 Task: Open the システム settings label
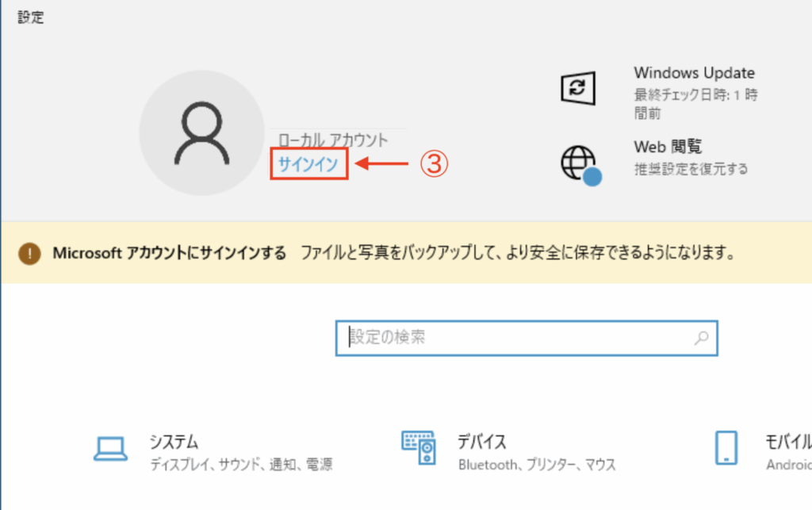(x=174, y=442)
